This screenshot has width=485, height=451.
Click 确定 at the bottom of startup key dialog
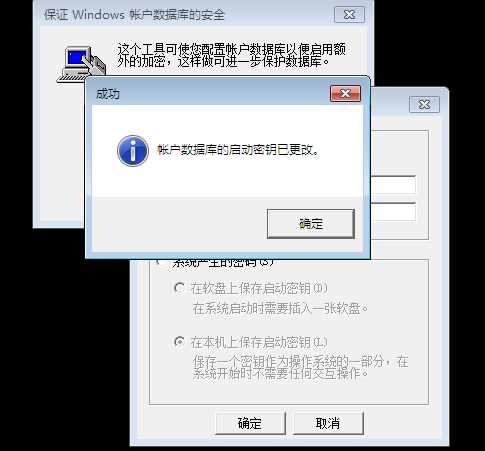(x=250, y=423)
